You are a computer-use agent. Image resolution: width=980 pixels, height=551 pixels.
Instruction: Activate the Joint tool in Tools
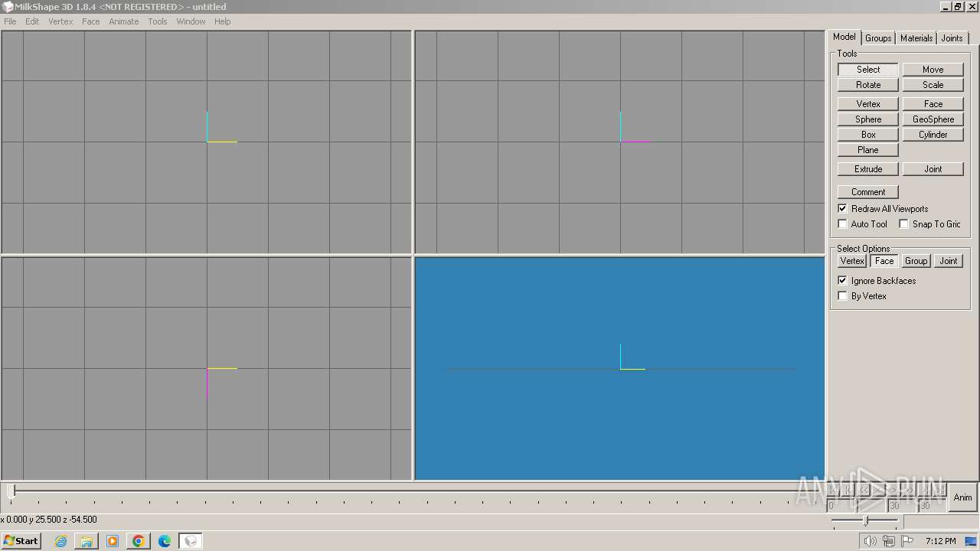pyautogui.click(x=933, y=169)
